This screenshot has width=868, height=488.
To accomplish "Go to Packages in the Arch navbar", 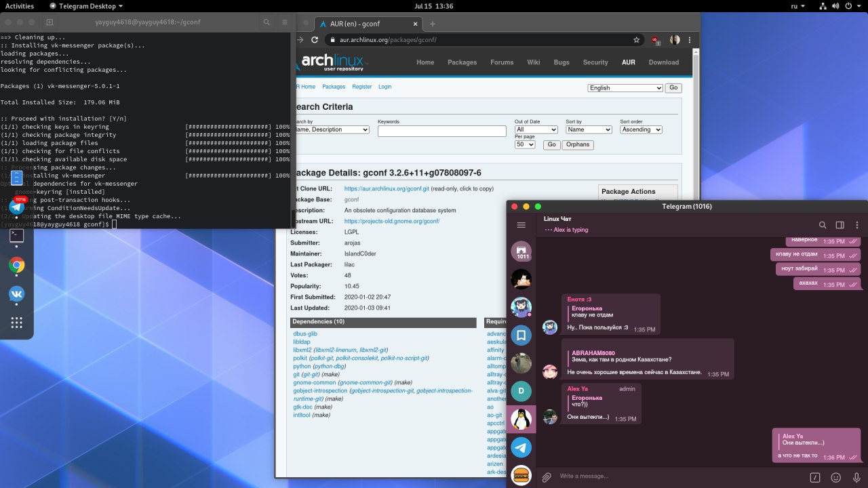I will pyautogui.click(x=462, y=62).
